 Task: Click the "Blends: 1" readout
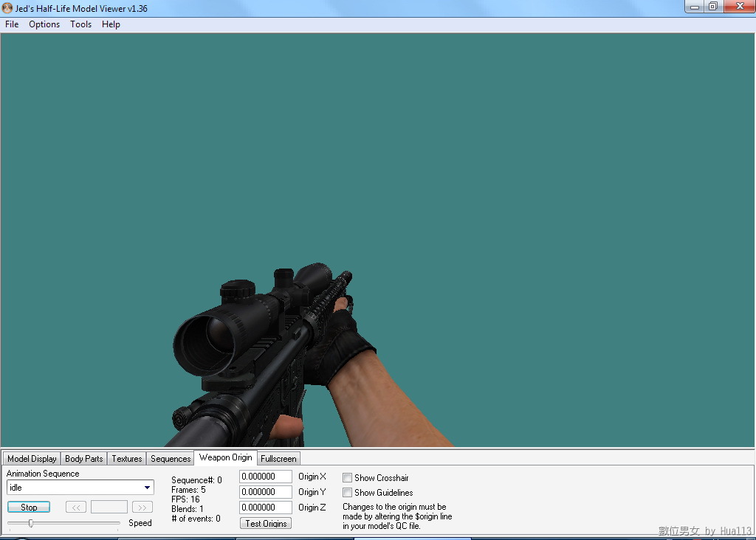[x=188, y=509]
